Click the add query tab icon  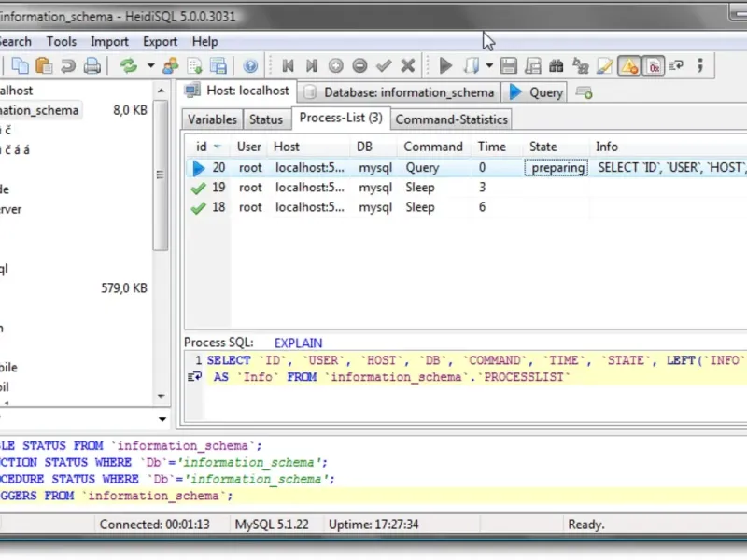coord(585,92)
